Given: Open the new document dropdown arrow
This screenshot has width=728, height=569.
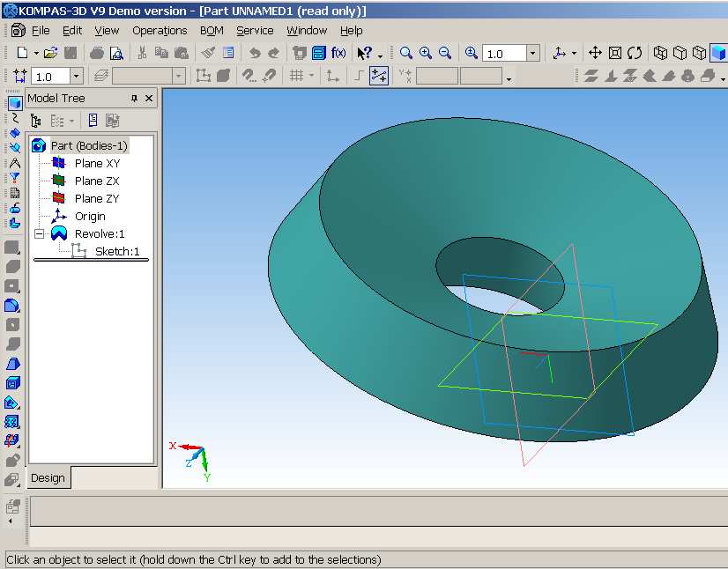Looking at the screenshot, I should [x=36, y=54].
